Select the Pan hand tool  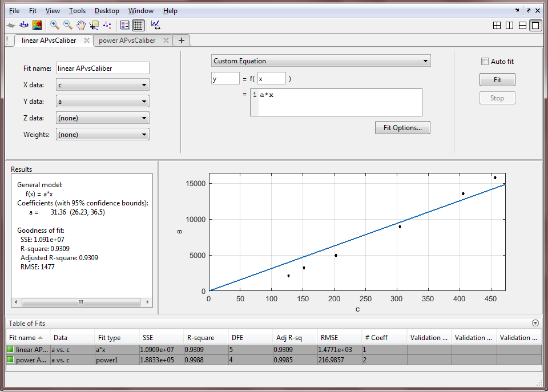(81, 25)
